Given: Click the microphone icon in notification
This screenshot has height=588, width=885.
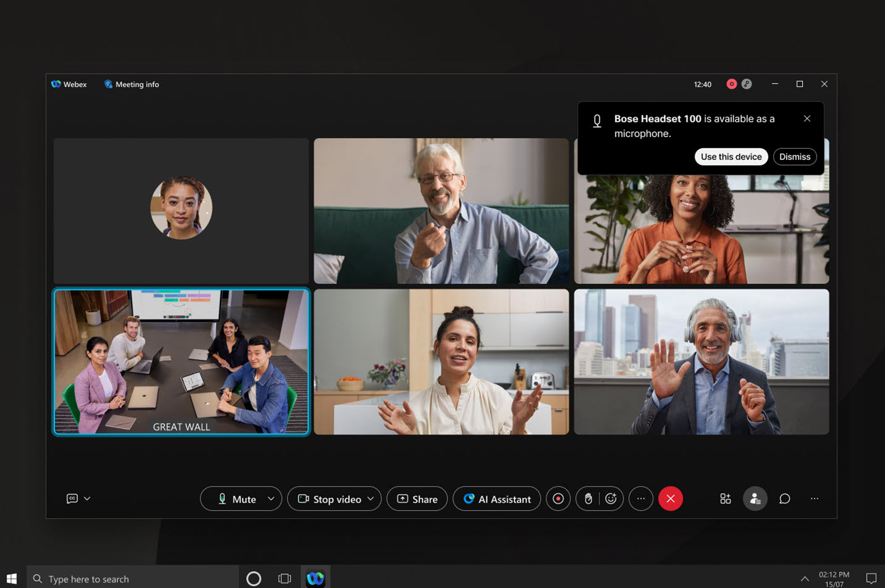Looking at the screenshot, I should click(x=597, y=121).
